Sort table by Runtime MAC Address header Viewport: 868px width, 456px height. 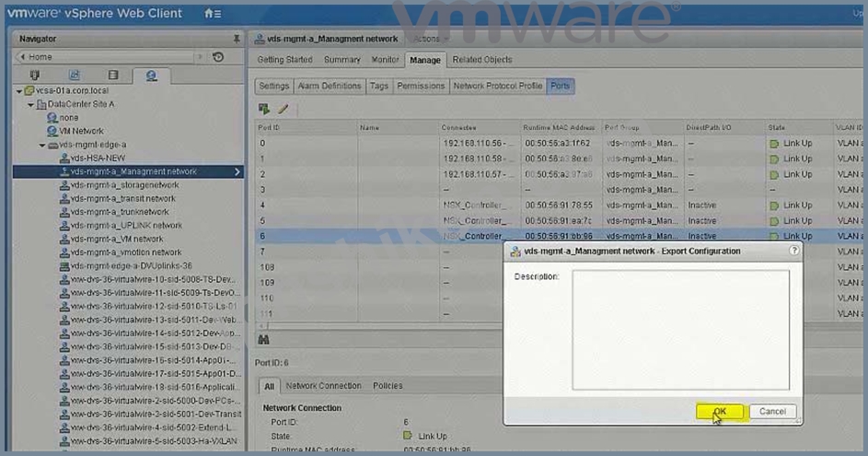[x=561, y=127]
